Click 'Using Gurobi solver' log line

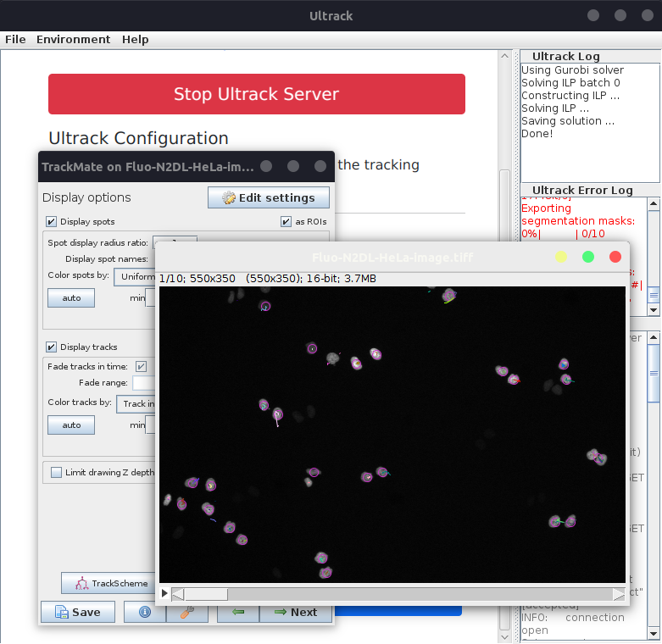pyautogui.click(x=572, y=70)
